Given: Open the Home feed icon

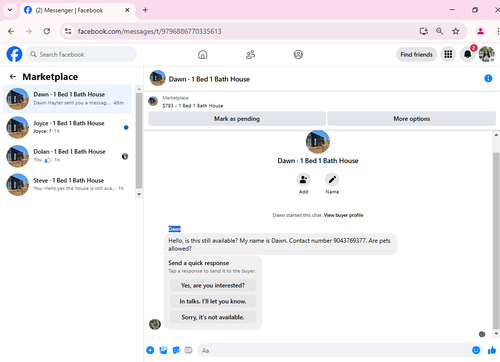Looking at the screenshot, I should (203, 54).
